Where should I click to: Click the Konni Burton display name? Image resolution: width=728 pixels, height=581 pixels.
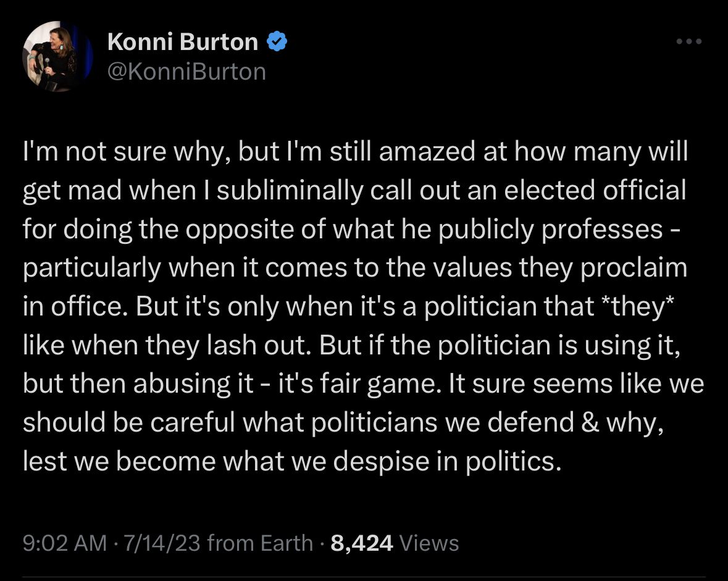183,42
